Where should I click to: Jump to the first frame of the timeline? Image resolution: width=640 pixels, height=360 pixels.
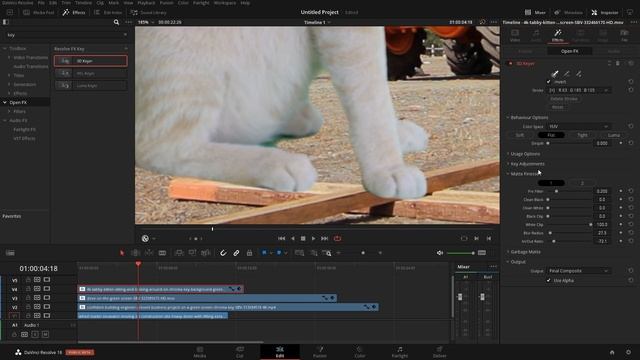click(282, 238)
